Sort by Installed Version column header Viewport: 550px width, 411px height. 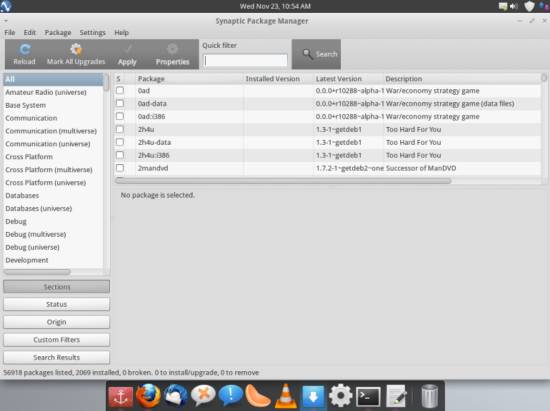click(278, 79)
